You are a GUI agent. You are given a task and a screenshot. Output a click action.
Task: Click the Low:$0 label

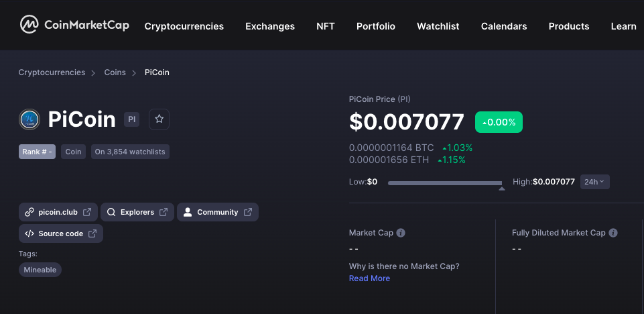coord(363,182)
